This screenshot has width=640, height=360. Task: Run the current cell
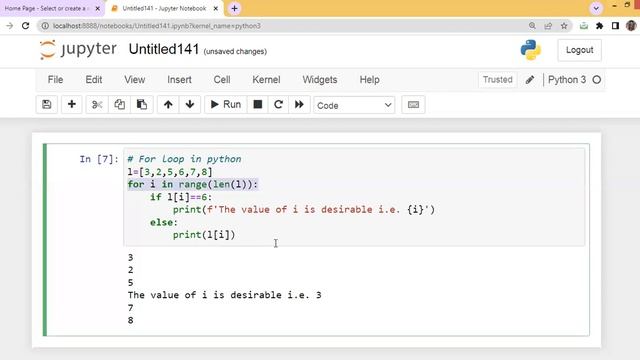click(x=226, y=104)
